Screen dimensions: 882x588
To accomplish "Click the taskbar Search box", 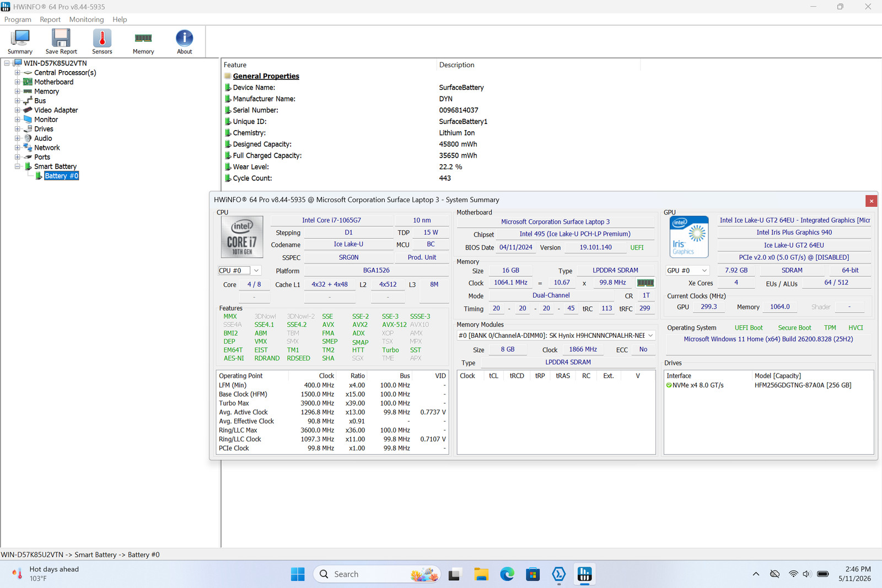I will [x=377, y=574].
